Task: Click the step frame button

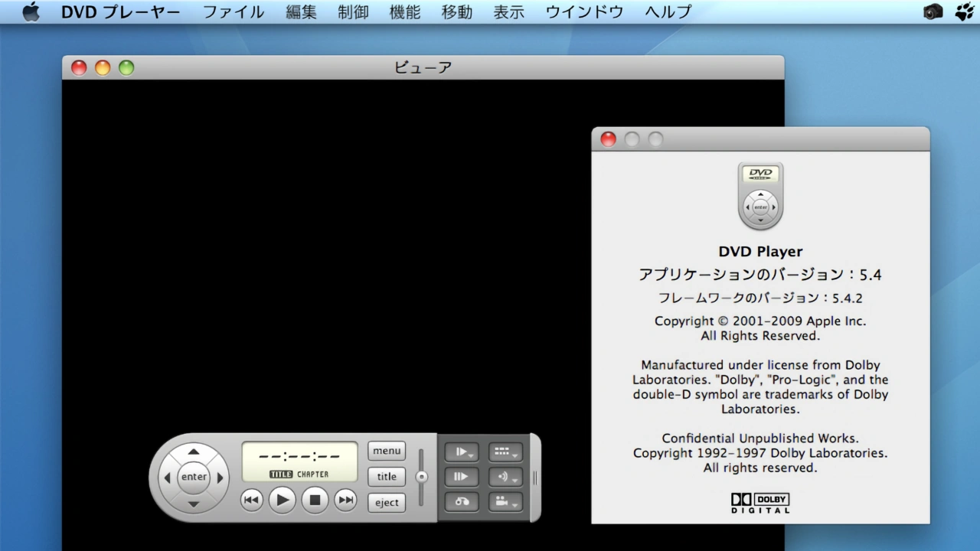Action: click(x=462, y=477)
